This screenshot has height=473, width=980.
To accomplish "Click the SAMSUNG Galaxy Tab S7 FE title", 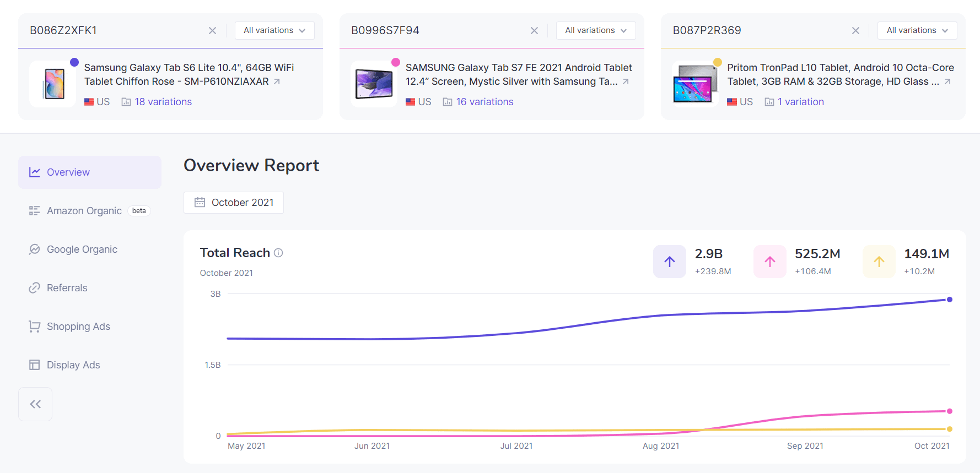I will [x=519, y=74].
